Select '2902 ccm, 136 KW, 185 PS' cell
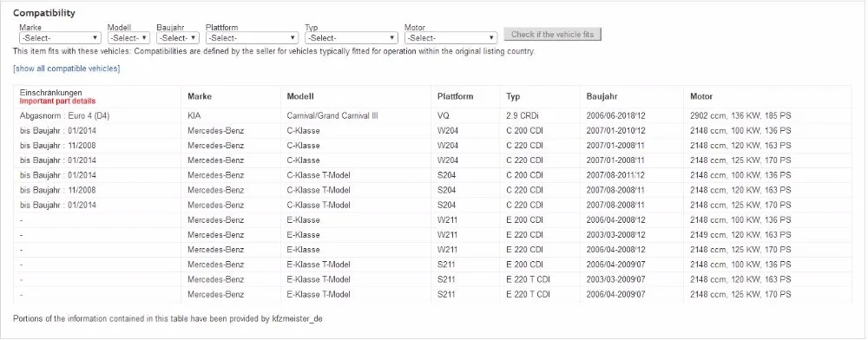The width and height of the screenshot is (868, 340). (x=740, y=116)
